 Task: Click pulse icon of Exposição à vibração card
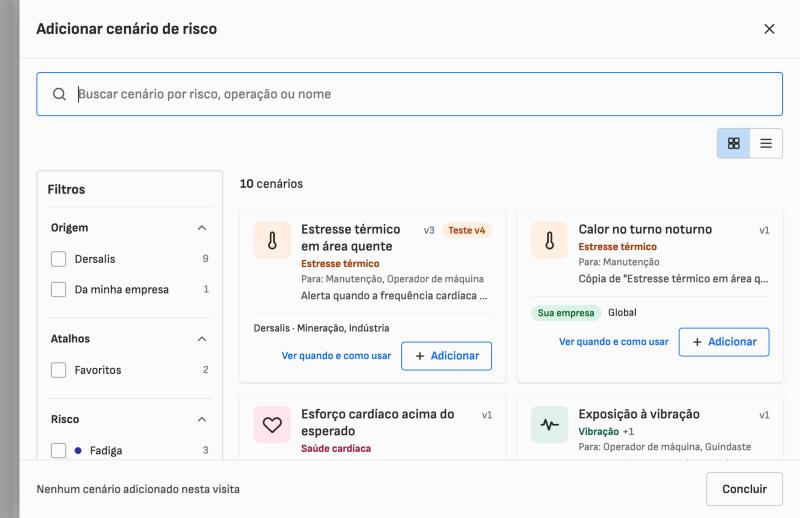point(549,425)
